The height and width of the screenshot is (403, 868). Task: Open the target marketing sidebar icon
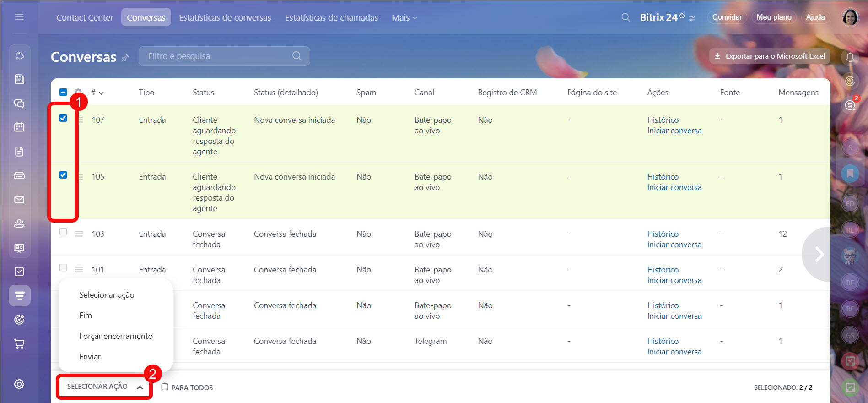coord(19,320)
